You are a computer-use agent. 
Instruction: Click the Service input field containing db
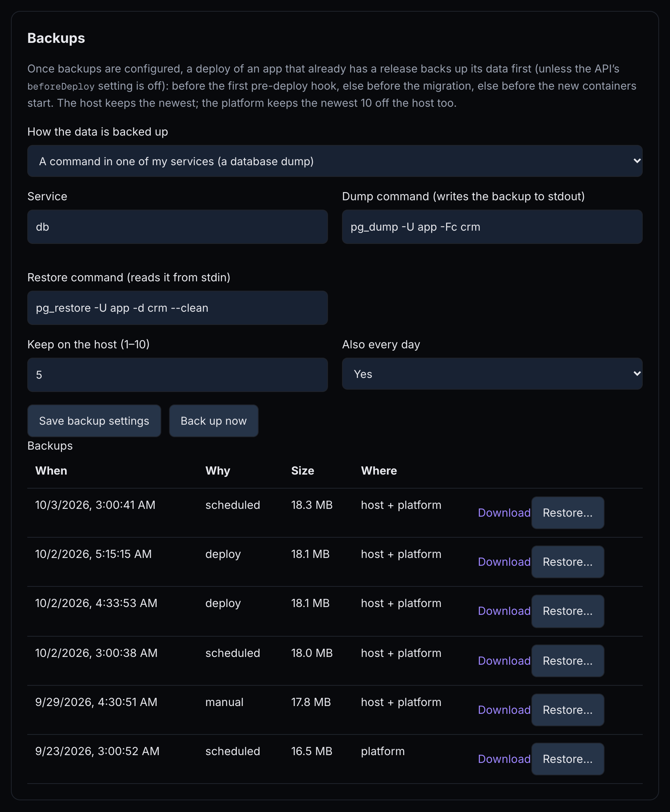click(x=177, y=227)
